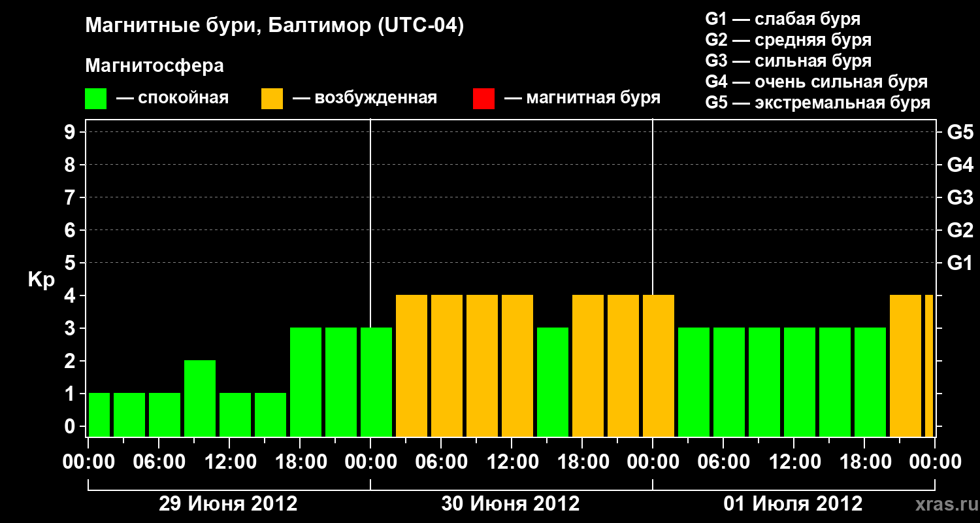Select the '— магнитная буря' legend text
Screen dimensions: 980x523
point(582,98)
